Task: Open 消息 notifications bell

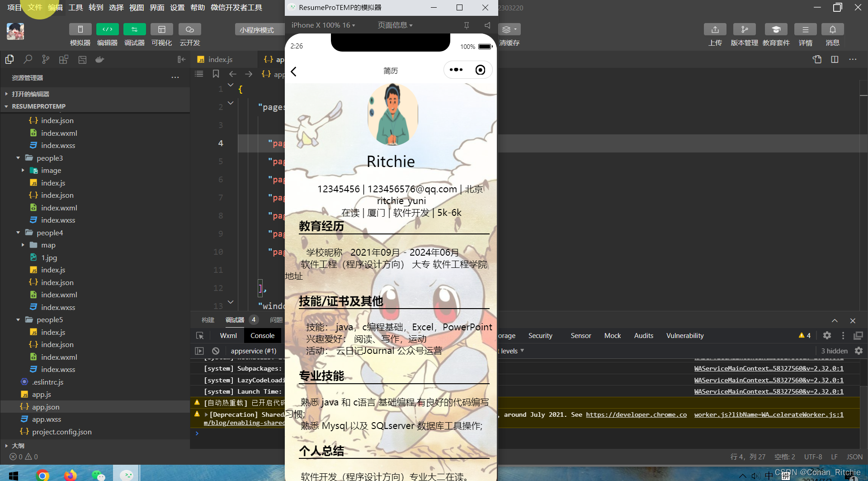Action: point(832,29)
